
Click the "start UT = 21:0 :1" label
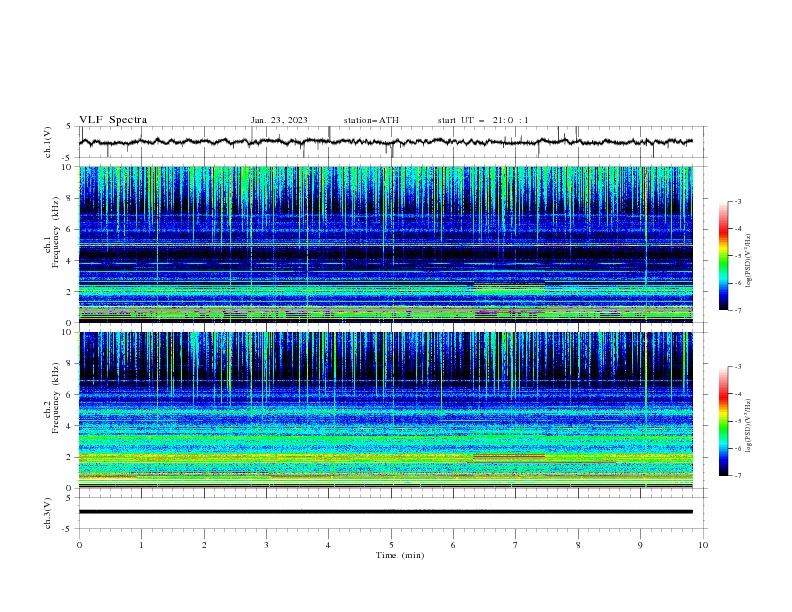[483, 120]
